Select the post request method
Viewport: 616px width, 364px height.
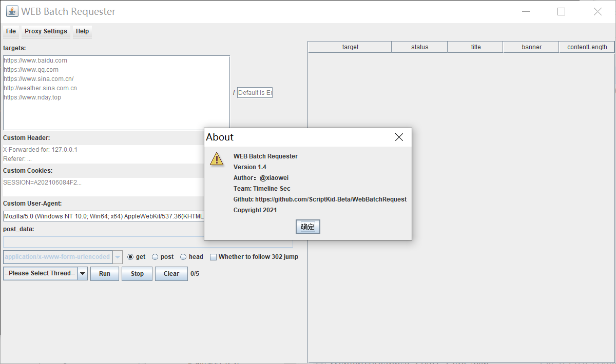point(155,257)
